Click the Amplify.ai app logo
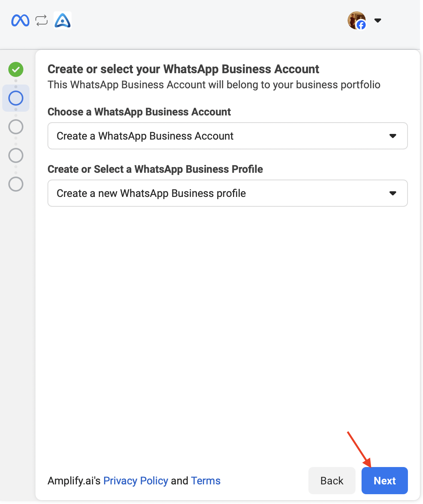Screen dimensions: 423x504 point(63,20)
